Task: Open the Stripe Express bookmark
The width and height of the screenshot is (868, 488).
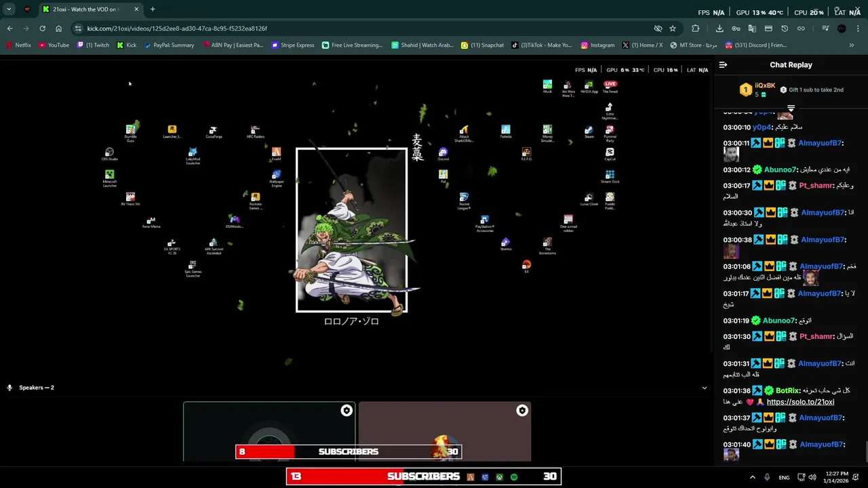Action: tap(293, 45)
